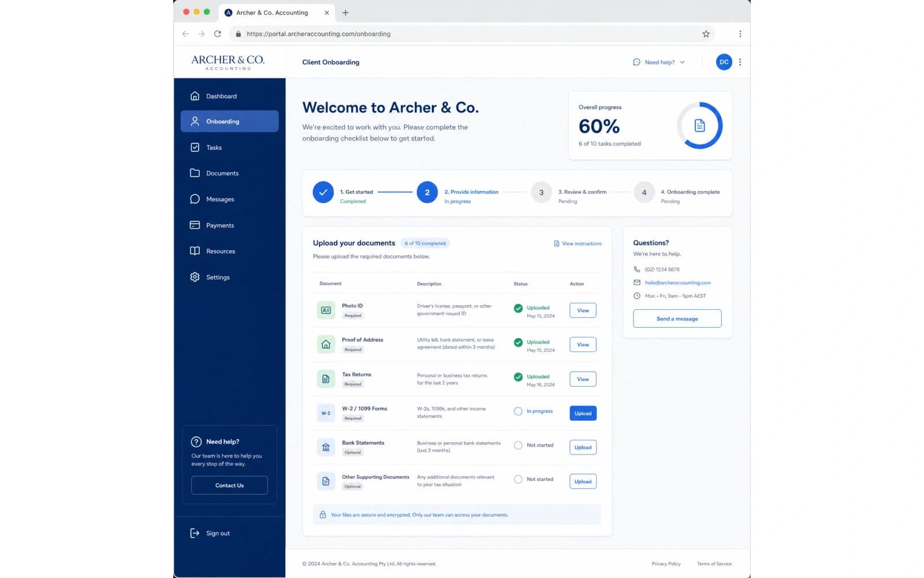This screenshot has height=578, width=924.
Task: Open Documents from the sidebar
Action: pos(229,173)
